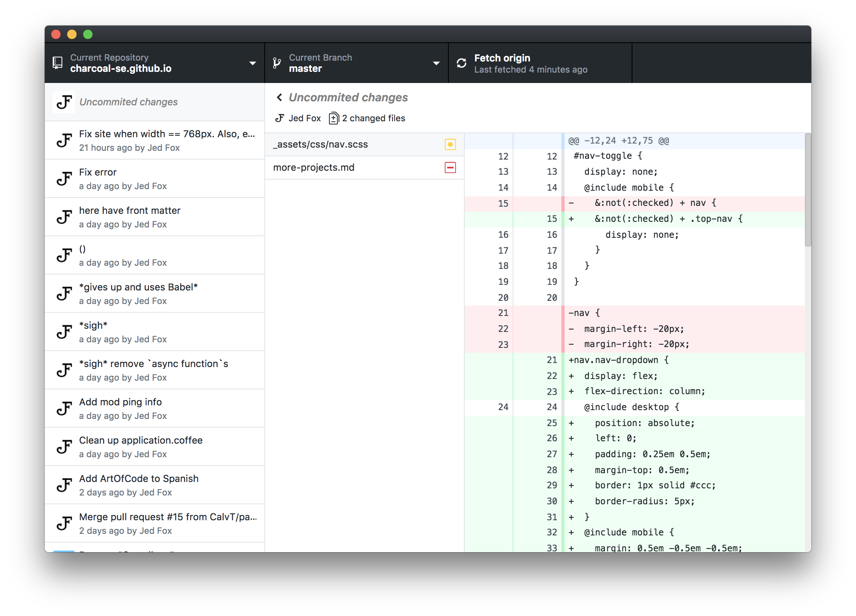
Task: Select the more-projects.md file
Action: (364, 168)
